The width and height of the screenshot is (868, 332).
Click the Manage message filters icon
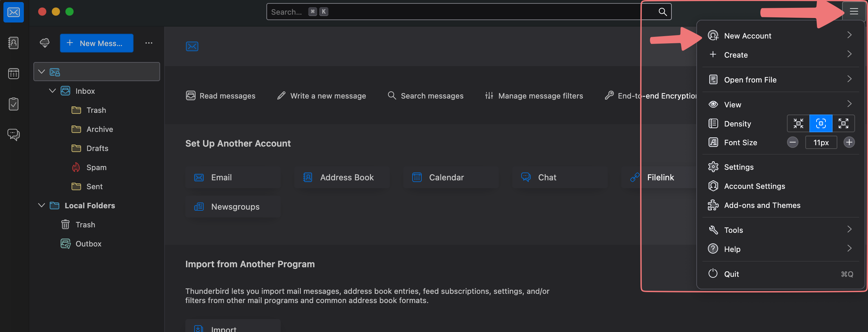pos(489,96)
